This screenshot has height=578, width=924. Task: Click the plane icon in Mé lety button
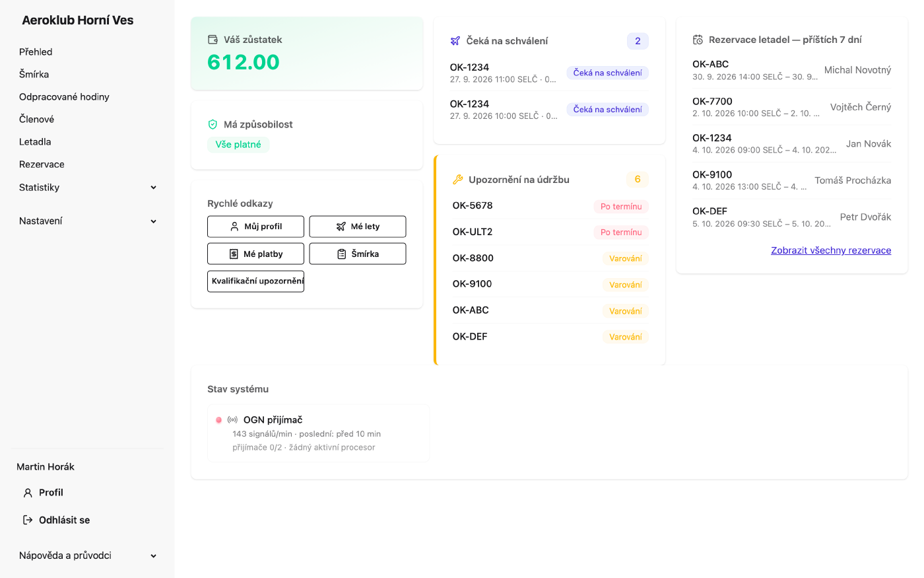click(x=341, y=227)
